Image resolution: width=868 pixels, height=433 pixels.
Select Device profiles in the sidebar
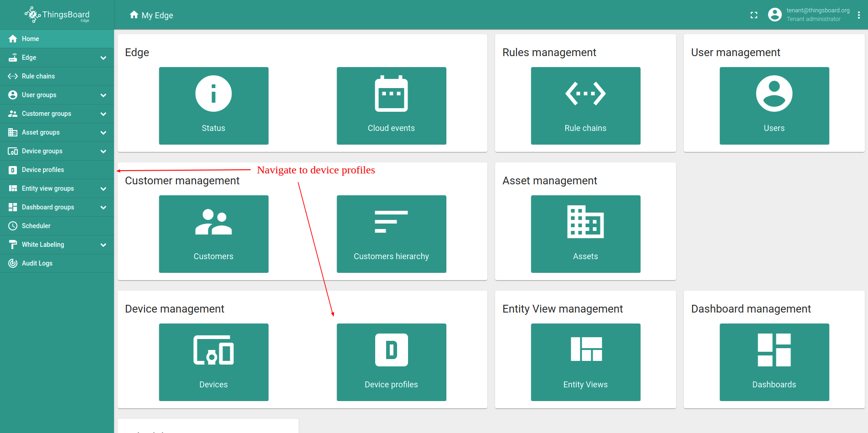[x=43, y=170]
